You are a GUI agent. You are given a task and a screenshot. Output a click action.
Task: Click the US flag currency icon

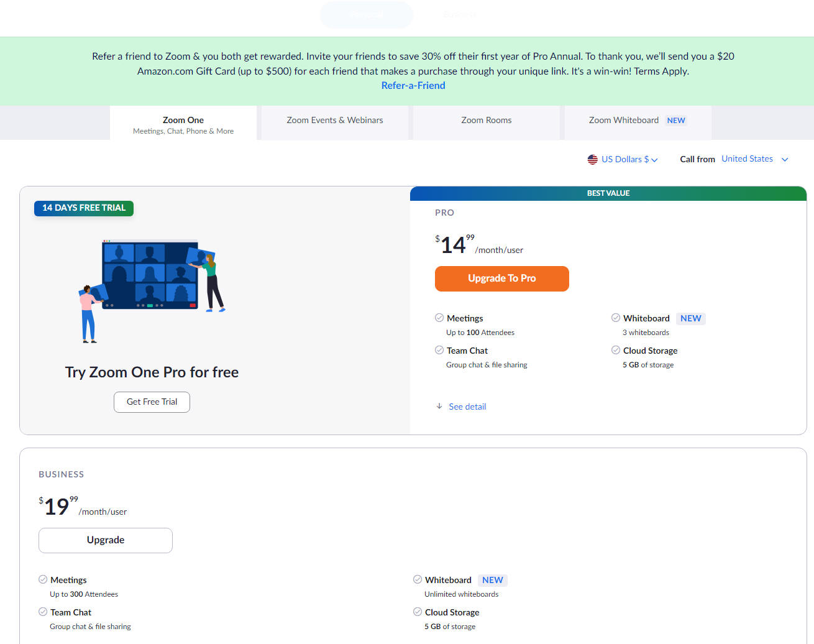[x=592, y=160]
